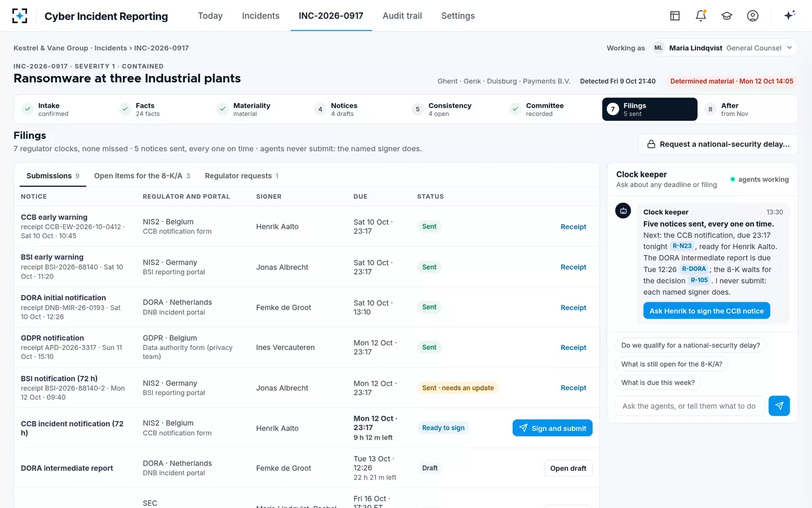The image size is (812, 508).
Task: Click the Cyber Incident Reporting logo icon
Action: (20, 16)
